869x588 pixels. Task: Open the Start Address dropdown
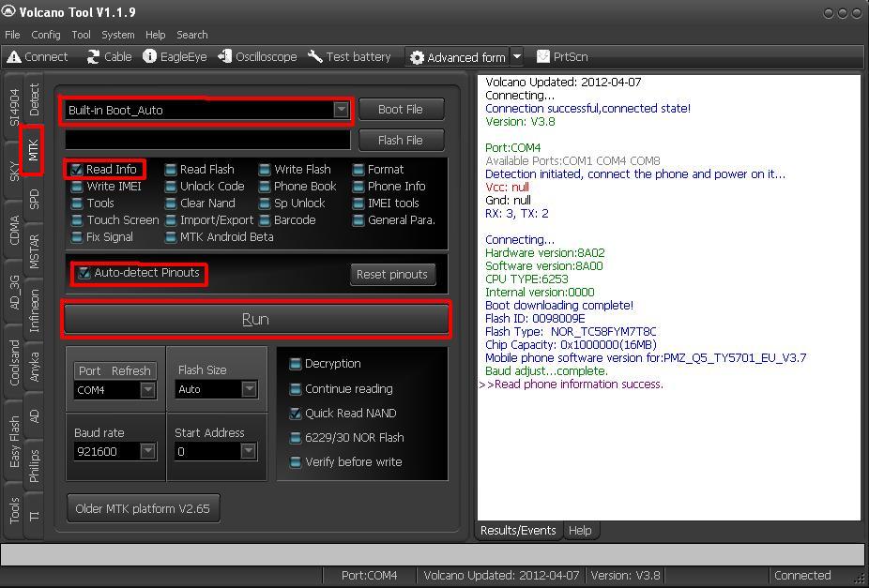click(249, 451)
